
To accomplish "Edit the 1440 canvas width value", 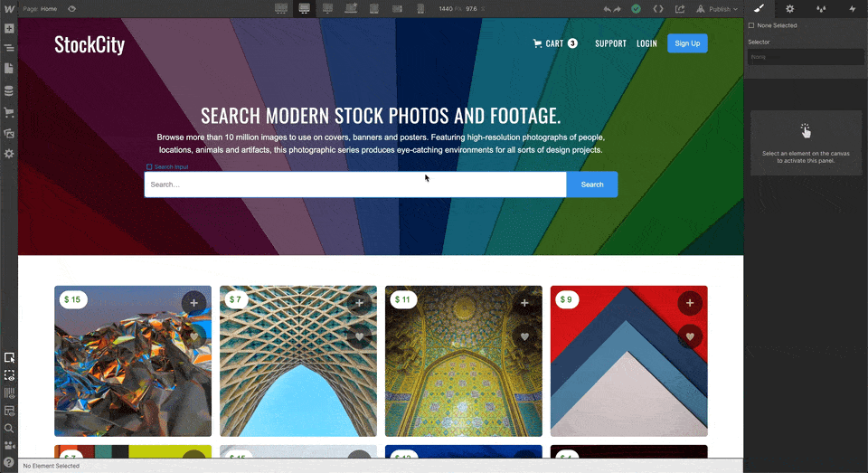I will [x=446, y=9].
